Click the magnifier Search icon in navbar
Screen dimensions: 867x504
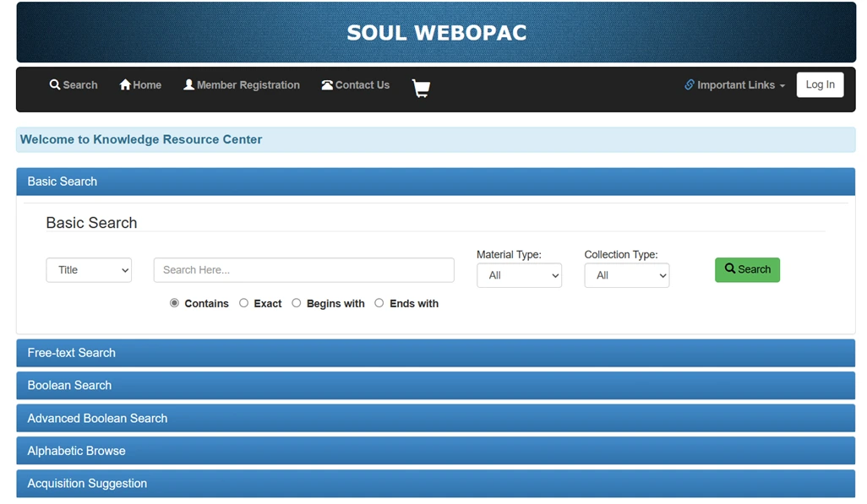[x=53, y=84]
